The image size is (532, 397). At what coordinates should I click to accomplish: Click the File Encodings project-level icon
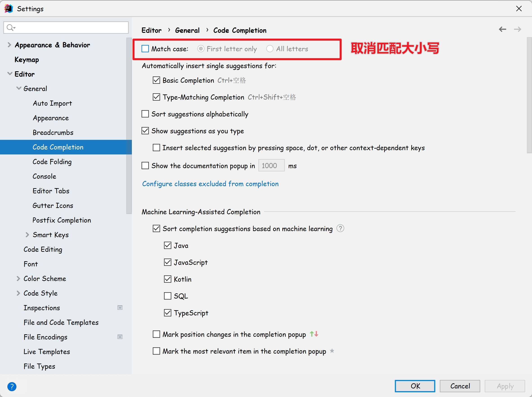[x=120, y=337]
